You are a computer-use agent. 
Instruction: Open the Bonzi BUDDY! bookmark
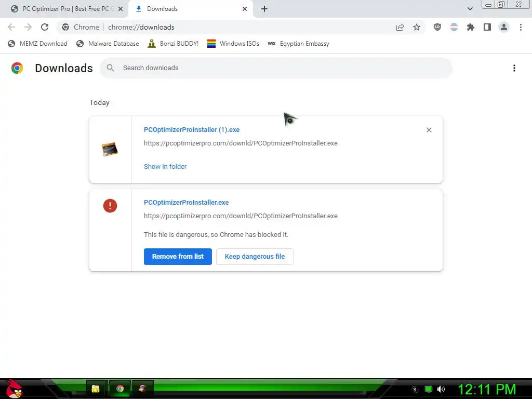(x=173, y=44)
